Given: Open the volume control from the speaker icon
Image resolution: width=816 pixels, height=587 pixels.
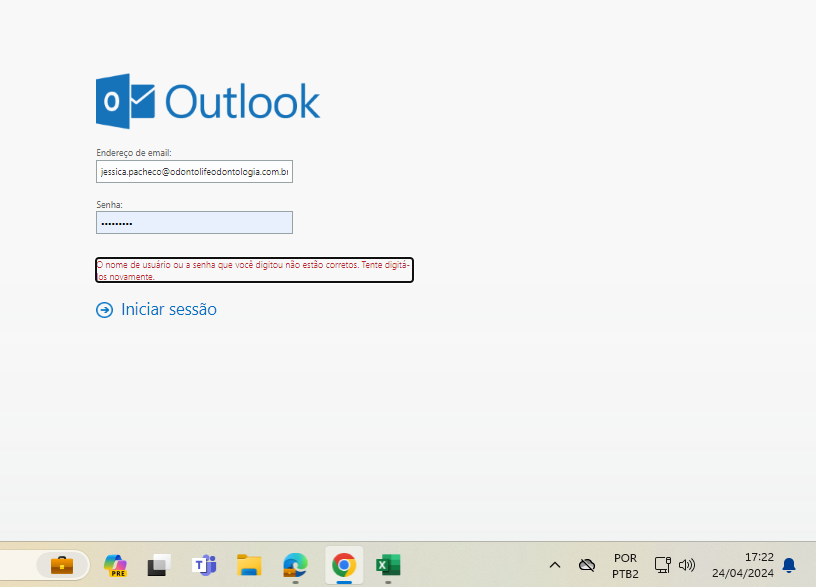Looking at the screenshot, I should tap(687, 565).
